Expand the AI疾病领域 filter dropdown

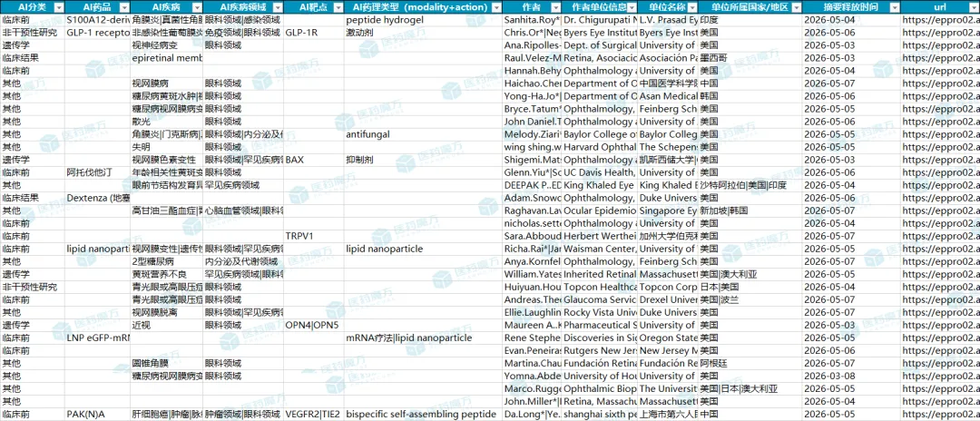[x=276, y=7]
